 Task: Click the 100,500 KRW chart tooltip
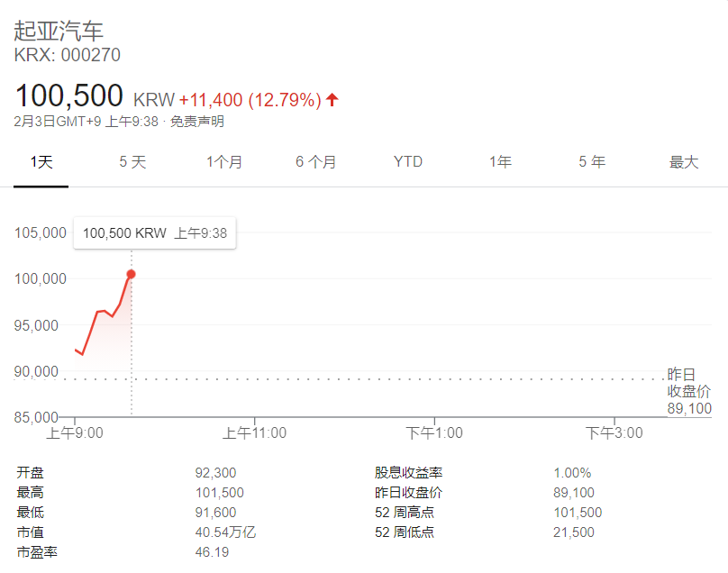pos(155,233)
